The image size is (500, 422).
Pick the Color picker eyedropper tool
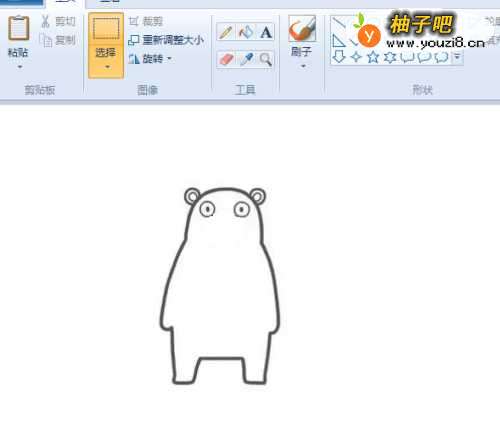coord(246,60)
